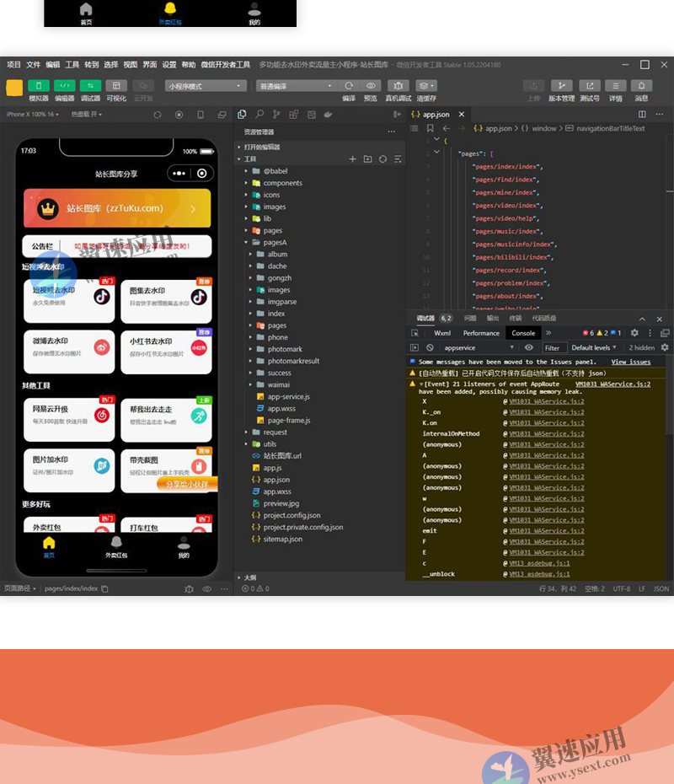Open the 小程序模式 mode dropdown
This screenshot has width=674, height=784.
click(206, 86)
